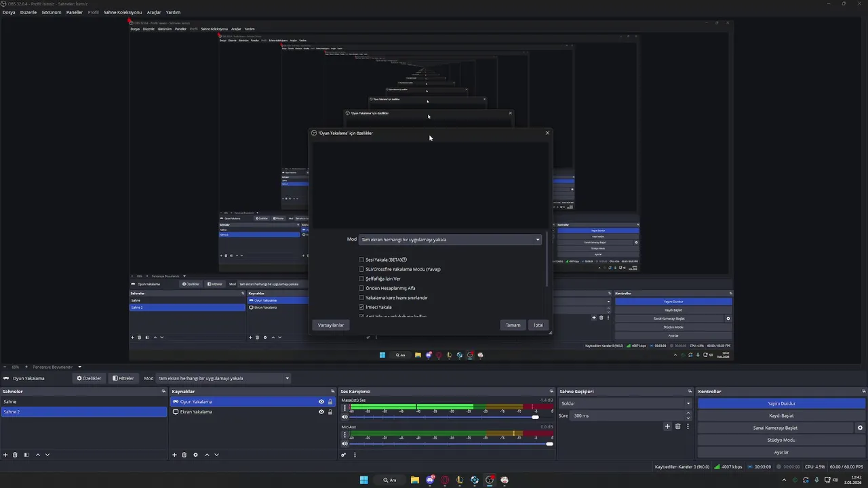Image resolution: width=868 pixels, height=488 pixels.
Task: Open source properties gear in Kaynaklar toolbar
Action: pyautogui.click(x=195, y=455)
